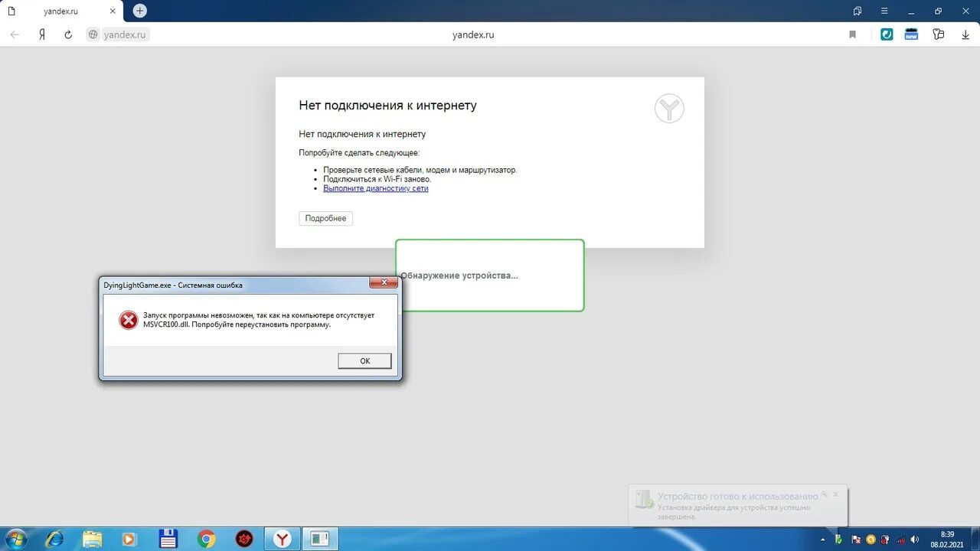Open Action Center flag icon in tray
The image size is (980, 551).
coord(856,540)
